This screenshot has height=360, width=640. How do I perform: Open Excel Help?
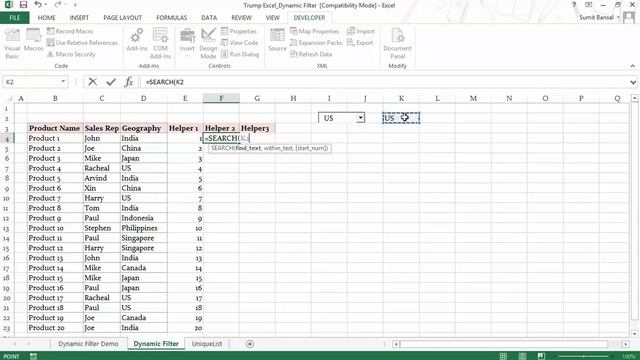[574, 5]
